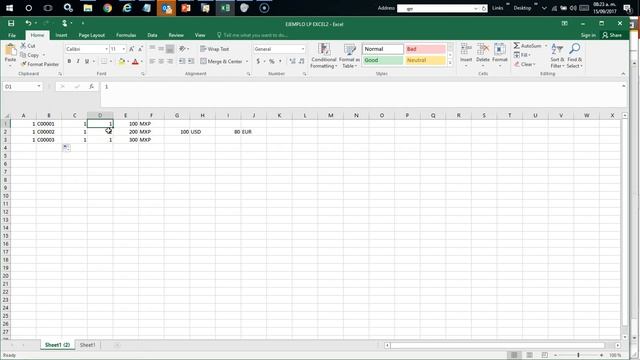Apply the Bad cell style
The width and height of the screenshot is (640, 360).
(425, 49)
